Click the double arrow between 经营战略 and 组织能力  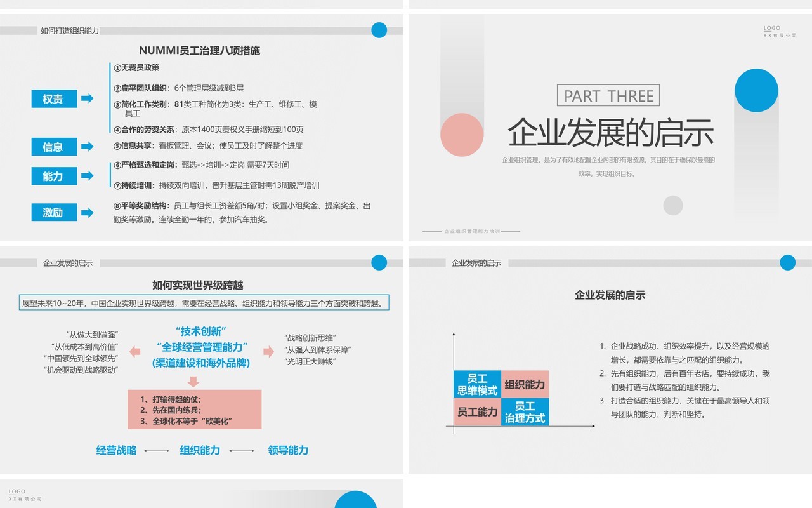click(157, 451)
